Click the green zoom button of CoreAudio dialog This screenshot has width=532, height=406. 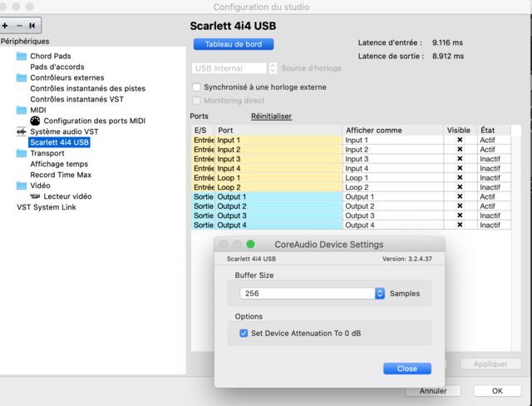click(250, 244)
